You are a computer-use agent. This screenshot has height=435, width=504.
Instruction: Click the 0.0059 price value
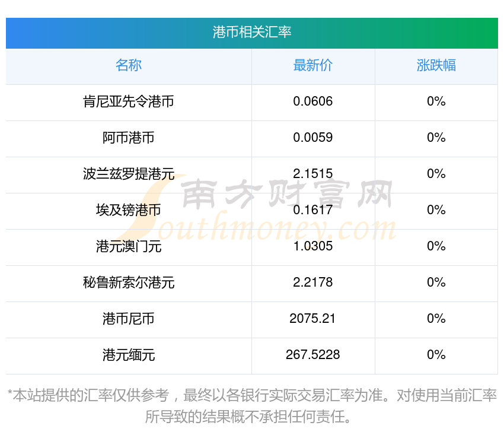click(312, 138)
